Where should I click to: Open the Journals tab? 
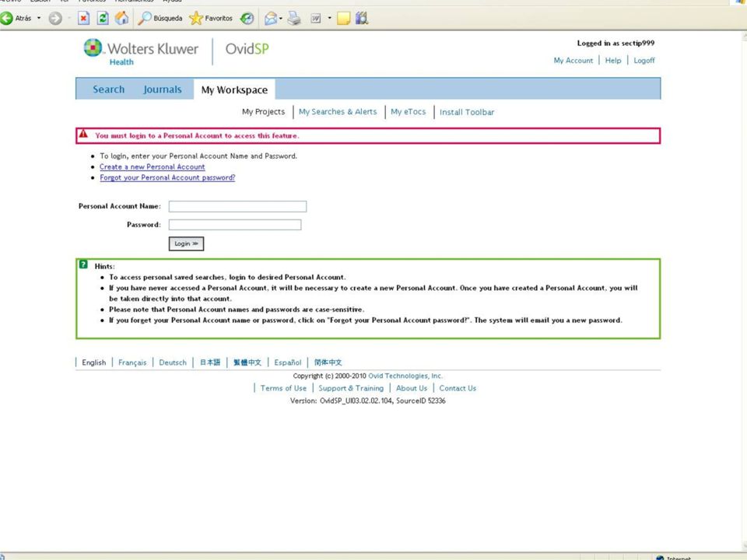[x=163, y=89]
